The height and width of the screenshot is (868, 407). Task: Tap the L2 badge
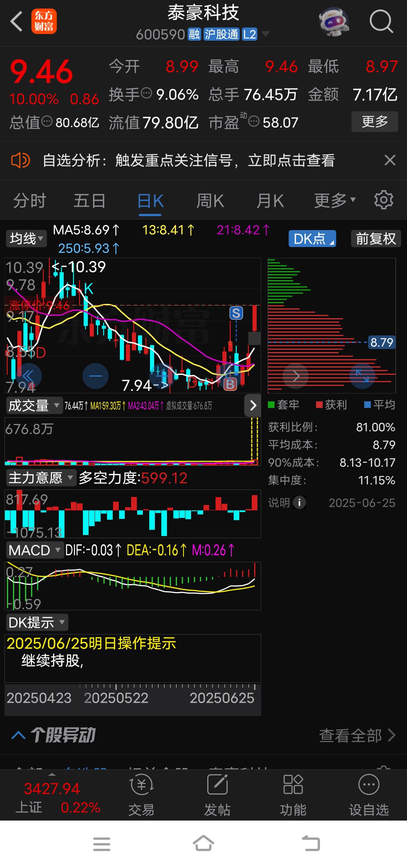pyautogui.click(x=249, y=34)
